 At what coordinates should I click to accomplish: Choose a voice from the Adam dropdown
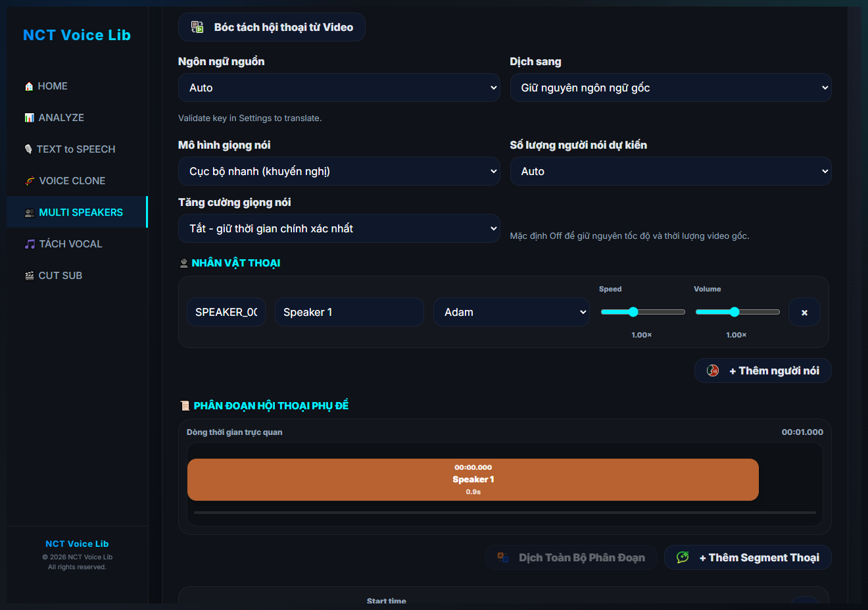click(x=512, y=312)
